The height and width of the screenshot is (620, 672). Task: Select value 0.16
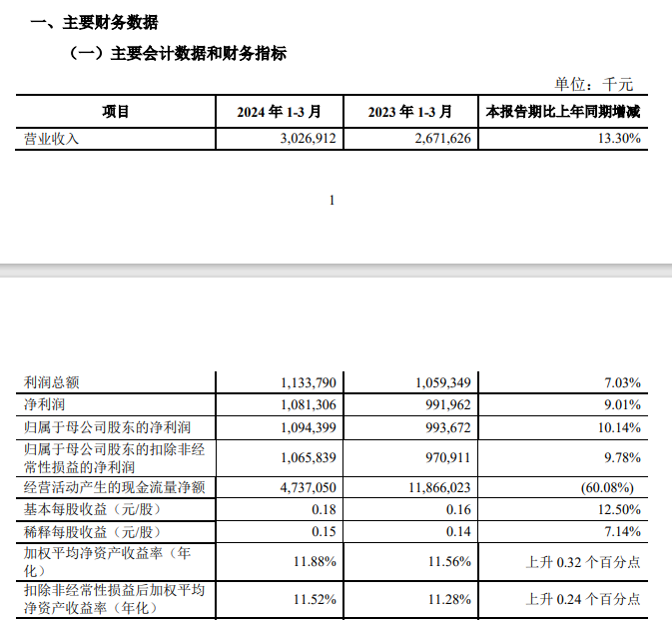click(458, 509)
